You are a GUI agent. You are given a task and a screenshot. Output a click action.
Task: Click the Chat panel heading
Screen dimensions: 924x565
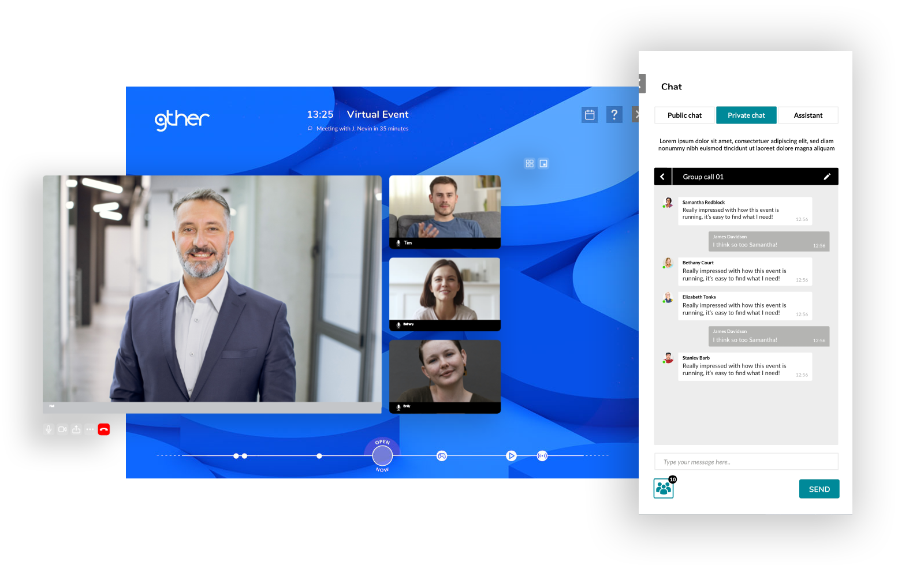pyautogui.click(x=672, y=87)
